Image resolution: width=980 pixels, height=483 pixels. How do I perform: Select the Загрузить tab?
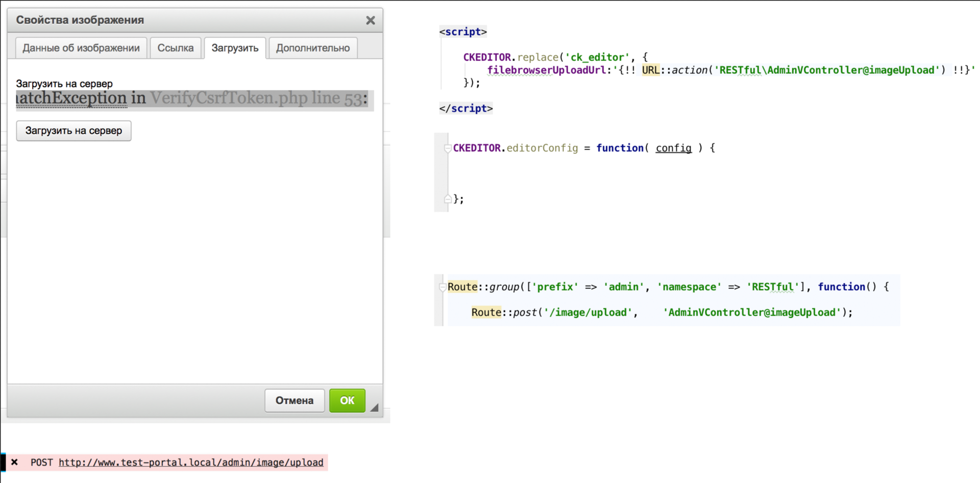[235, 48]
